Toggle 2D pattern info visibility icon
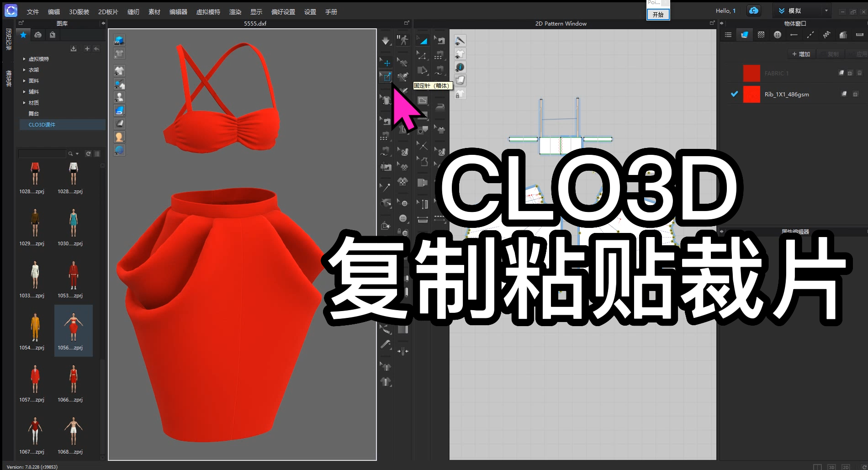 [x=460, y=68]
